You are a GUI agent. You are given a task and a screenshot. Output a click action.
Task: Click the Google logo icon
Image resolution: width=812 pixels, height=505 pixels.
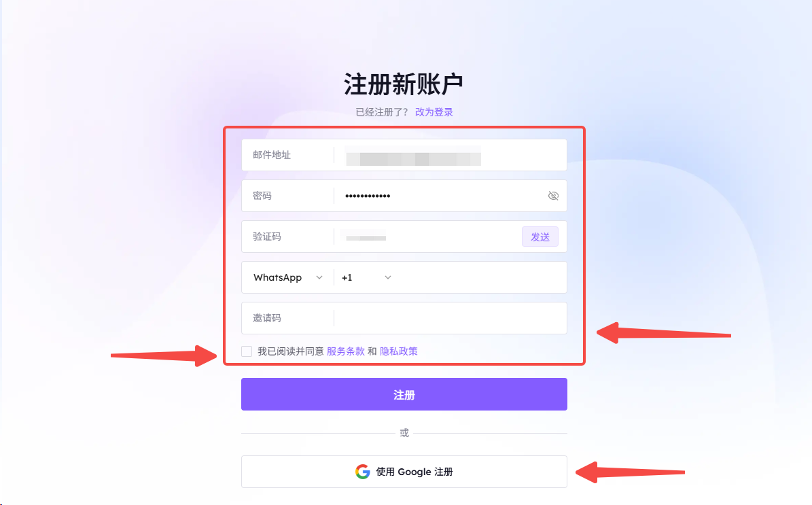coord(362,472)
